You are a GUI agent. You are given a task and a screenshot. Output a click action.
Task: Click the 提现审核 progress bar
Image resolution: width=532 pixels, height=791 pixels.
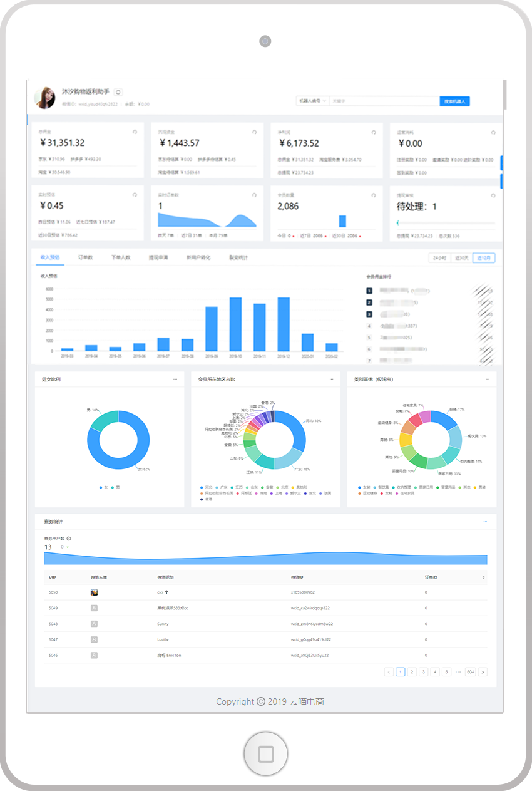click(445, 223)
